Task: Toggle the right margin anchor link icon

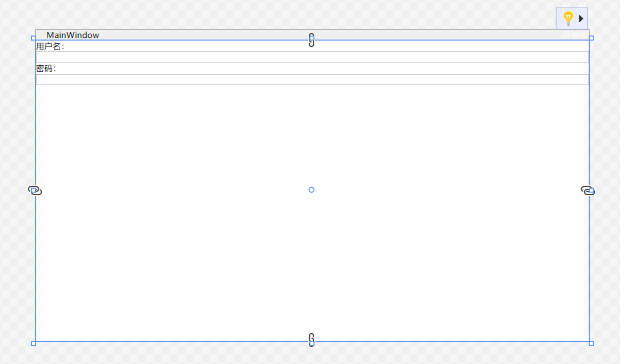Action: [x=588, y=190]
